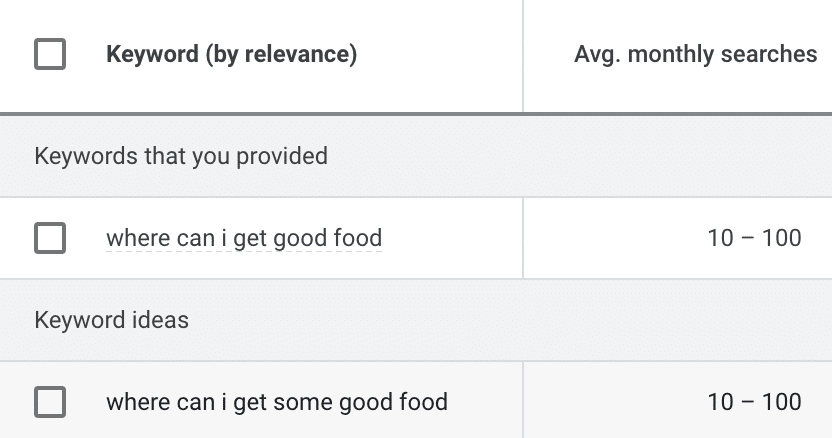
Task: Click the "Avg. monthly searches" column header
Action: (695, 54)
